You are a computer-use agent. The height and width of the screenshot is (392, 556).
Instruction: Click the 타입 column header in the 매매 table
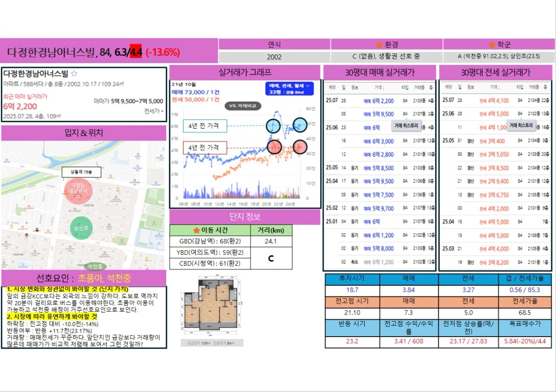click(405, 87)
